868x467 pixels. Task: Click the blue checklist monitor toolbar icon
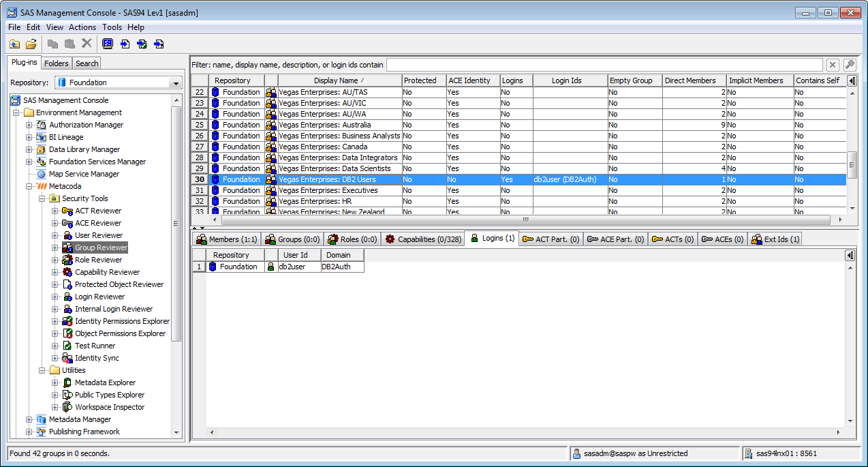pos(108,44)
